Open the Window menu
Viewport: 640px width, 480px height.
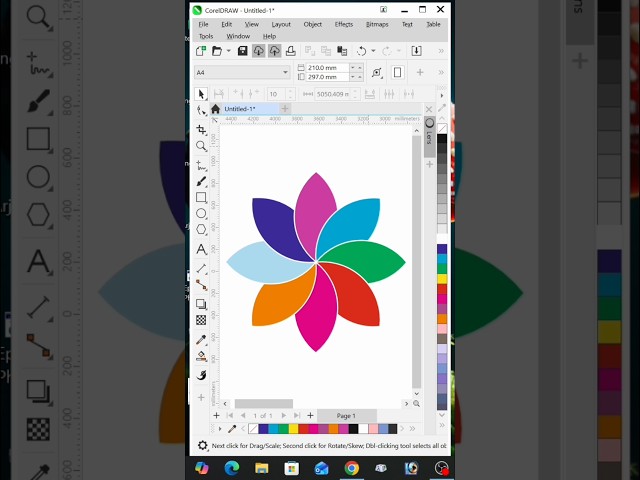[238, 36]
